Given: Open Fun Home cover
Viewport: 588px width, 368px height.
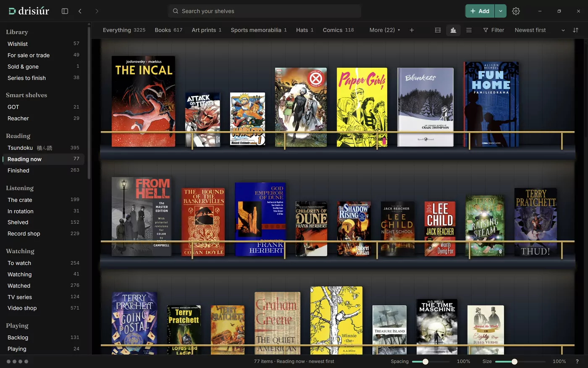Looking at the screenshot, I should click(491, 104).
